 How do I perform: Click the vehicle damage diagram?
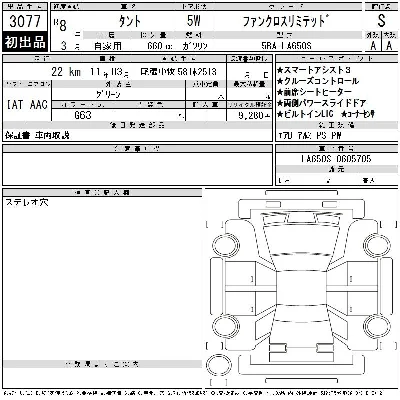pyautogui.click(x=302, y=288)
